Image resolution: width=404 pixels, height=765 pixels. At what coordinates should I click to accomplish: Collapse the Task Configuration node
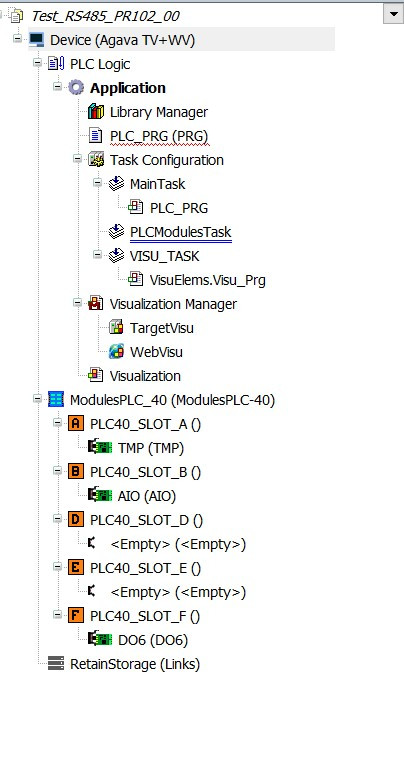(x=78, y=159)
